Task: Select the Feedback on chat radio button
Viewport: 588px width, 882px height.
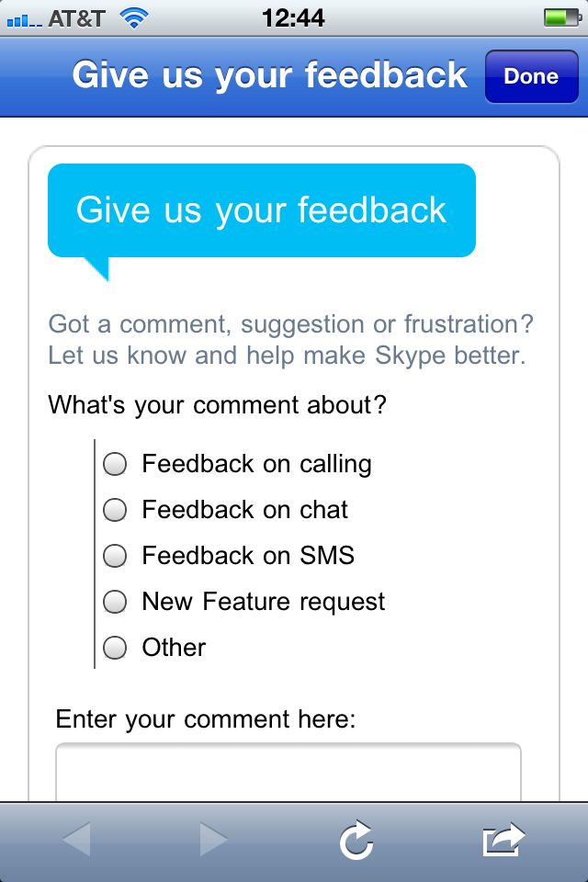Action: (x=115, y=510)
